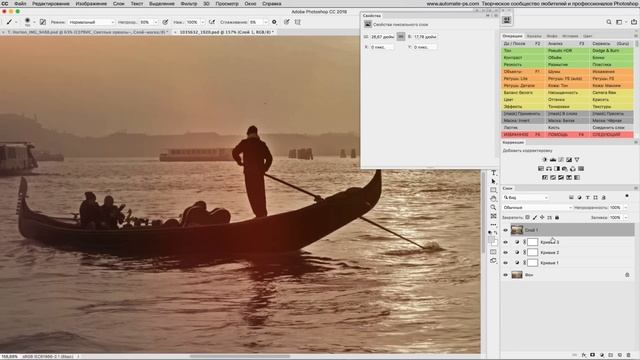Image resolution: width=640 pixels, height=360 pixels.
Task: Toggle lock all padlock icon
Action: [557, 218]
